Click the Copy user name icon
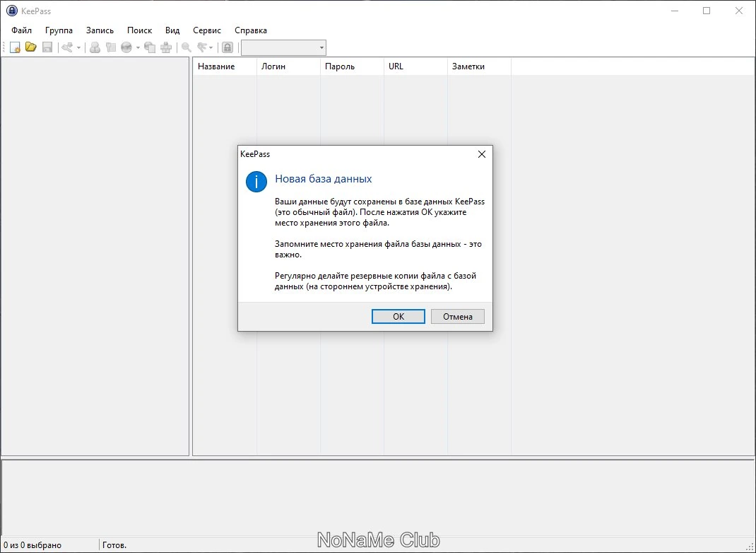The image size is (756, 553). 95,47
